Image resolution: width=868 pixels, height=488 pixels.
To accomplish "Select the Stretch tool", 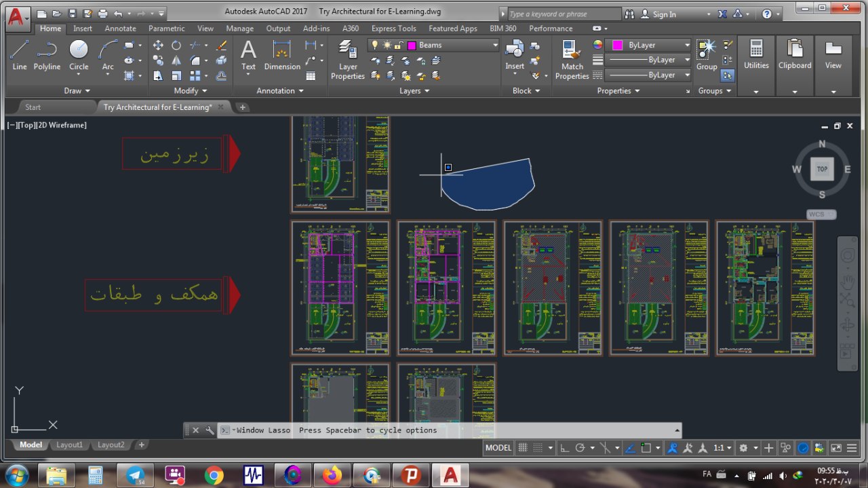I will pyautogui.click(x=158, y=76).
